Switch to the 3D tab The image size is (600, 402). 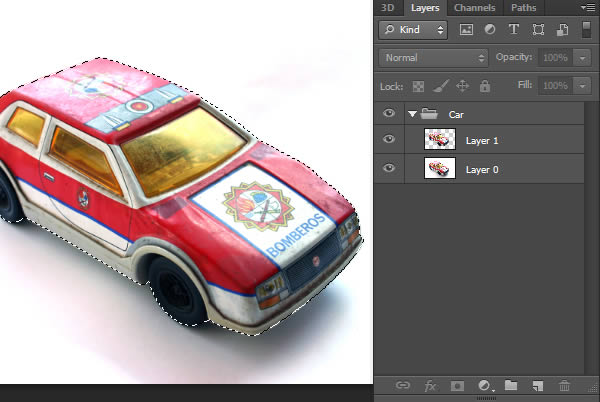click(388, 8)
